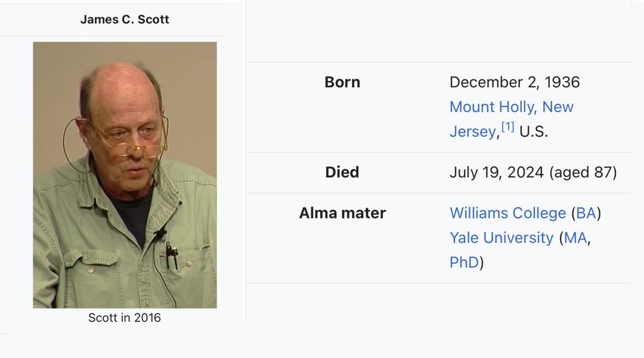This screenshot has height=358, width=644.
Task: Click the [1] citation superscript
Action: 507,126
